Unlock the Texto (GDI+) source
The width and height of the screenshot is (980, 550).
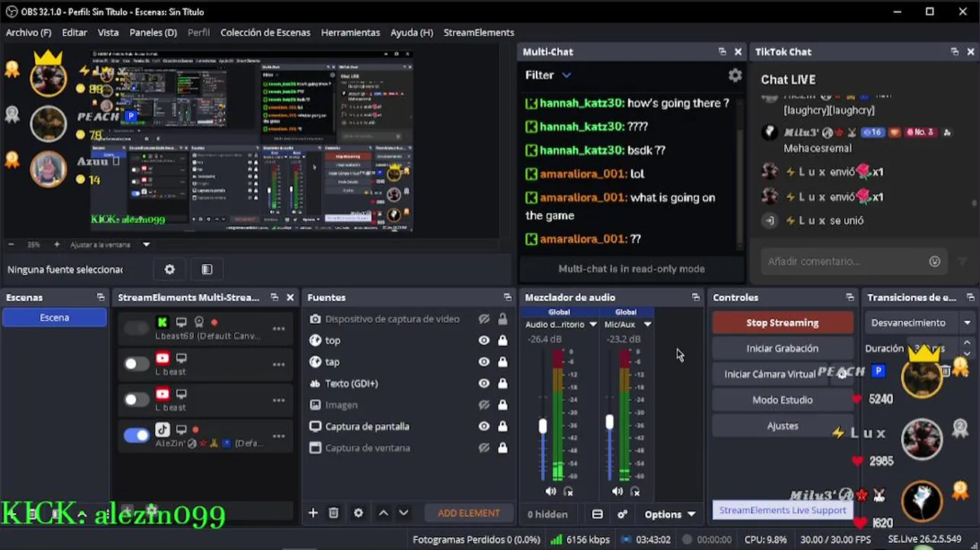click(502, 383)
